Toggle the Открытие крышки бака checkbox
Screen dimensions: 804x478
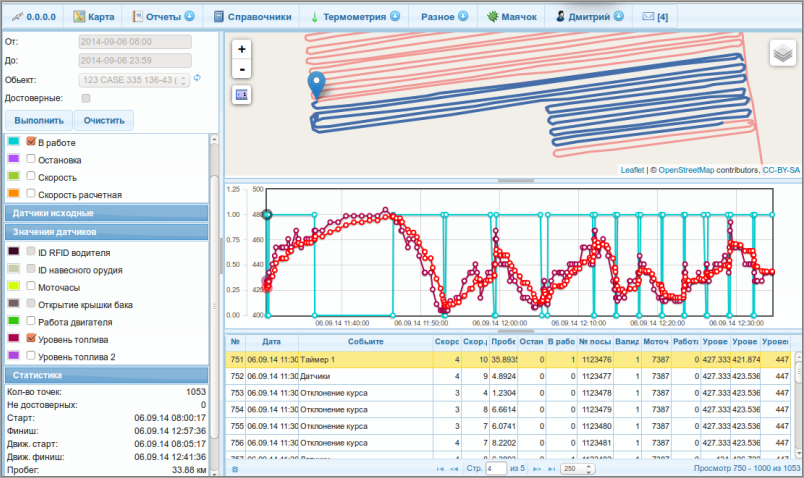(x=31, y=304)
